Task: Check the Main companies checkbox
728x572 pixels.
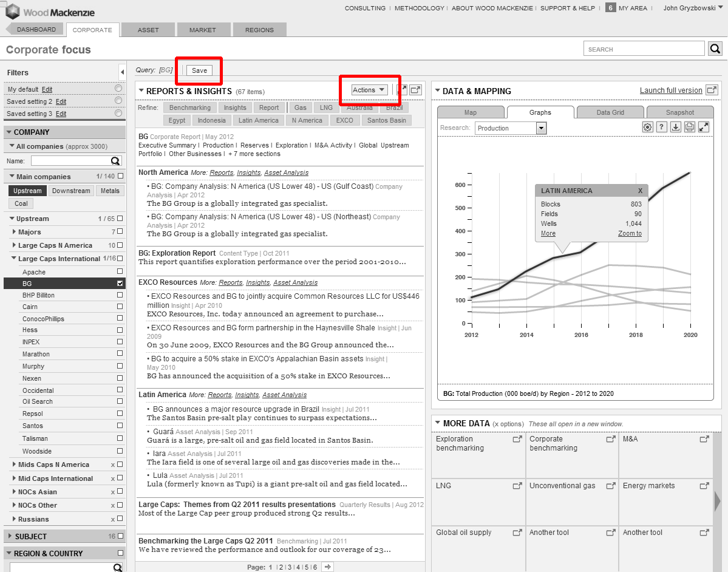Action: [121, 176]
